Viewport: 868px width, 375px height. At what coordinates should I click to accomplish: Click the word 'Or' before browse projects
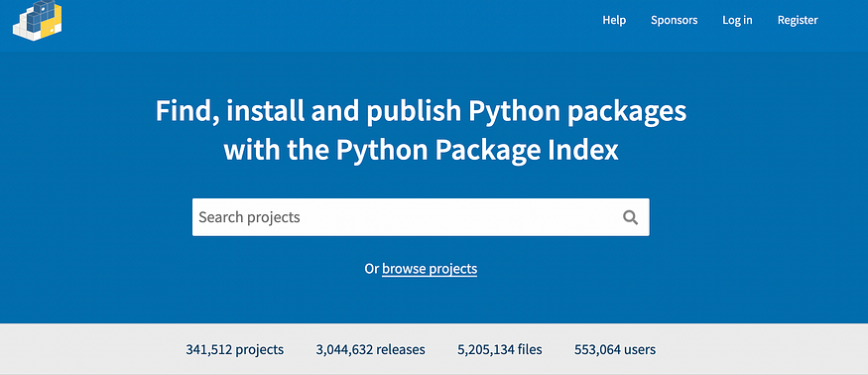point(371,269)
